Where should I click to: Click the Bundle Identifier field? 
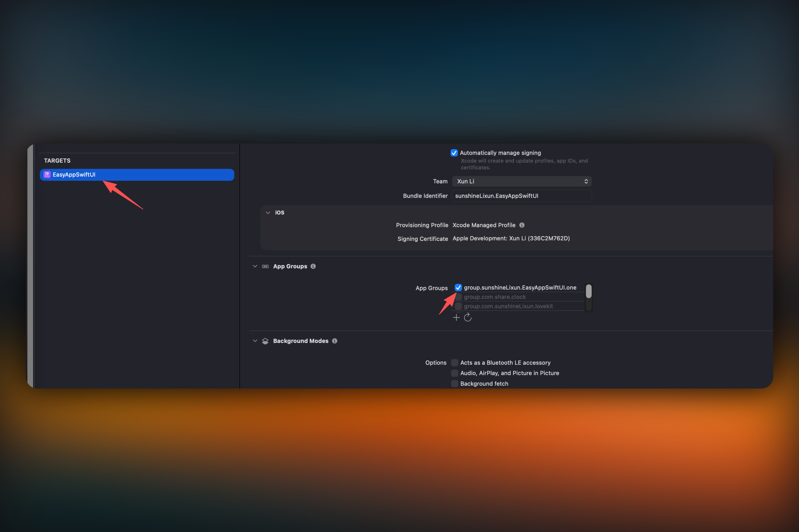pos(522,196)
